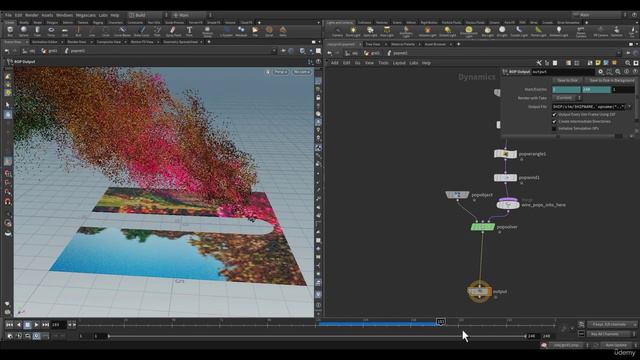This screenshot has height=360, width=640.
Task: Select the Spray Paint shelf tool
Action: pyautogui.click(x=173, y=31)
